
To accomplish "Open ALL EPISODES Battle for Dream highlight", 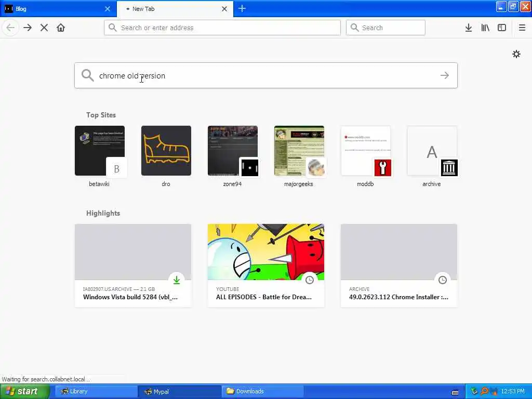I will [x=266, y=265].
